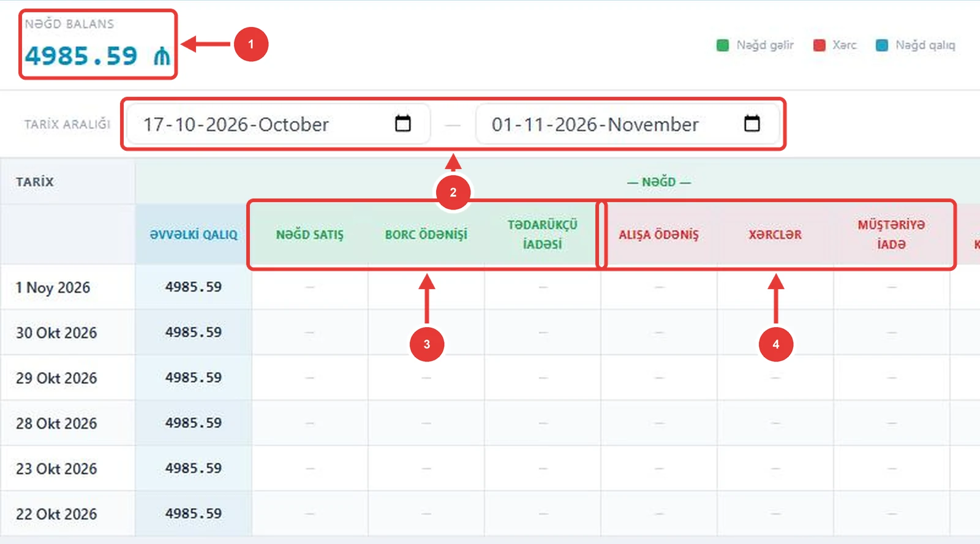The image size is (980, 544).
Task: Select the NƏĞD SATIŞ column header
Action: tap(310, 235)
